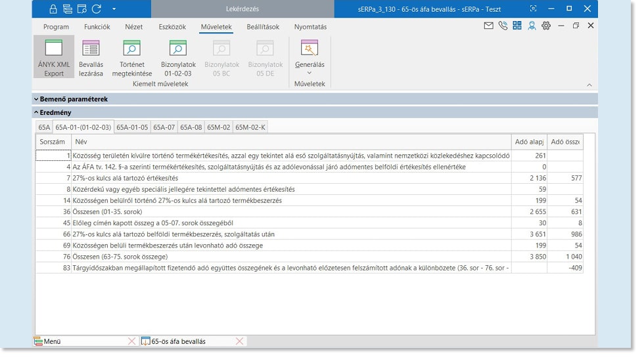Click Bevallás lezárása button
This screenshot has width=644, height=361.
coord(91,57)
